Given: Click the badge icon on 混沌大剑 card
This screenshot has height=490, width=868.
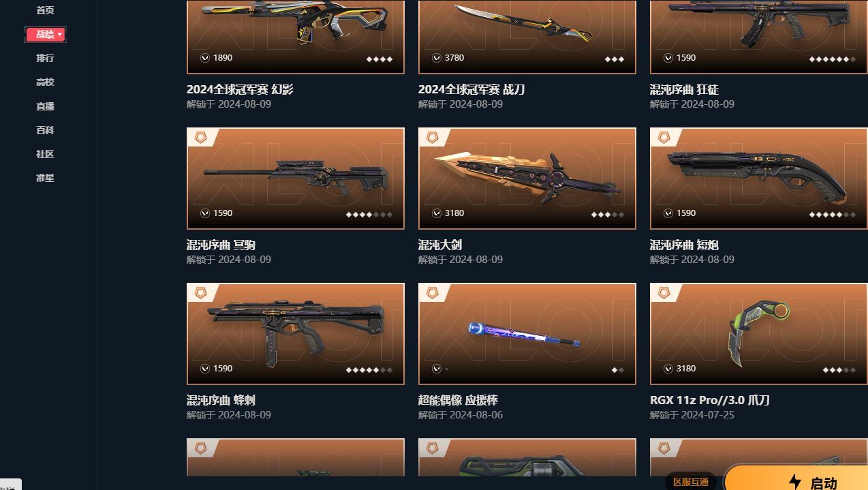Looking at the screenshot, I should pyautogui.click(x=432, y=138).
